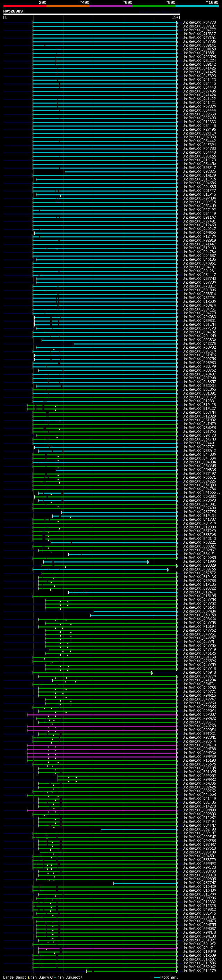Select the UniRef100_B4G143 hit label

199,539
